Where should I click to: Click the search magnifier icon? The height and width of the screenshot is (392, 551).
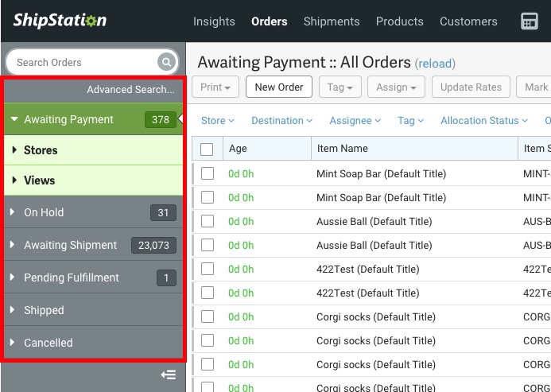click(x=166, y=62)
